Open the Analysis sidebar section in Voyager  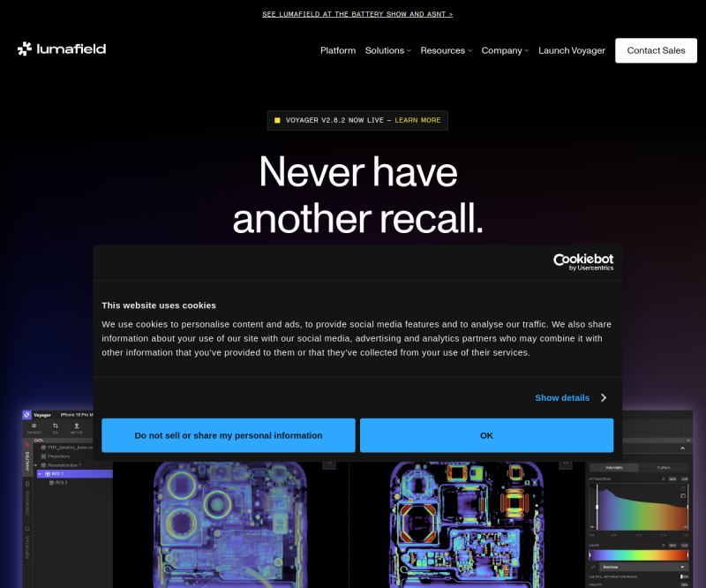pos(27,456)
